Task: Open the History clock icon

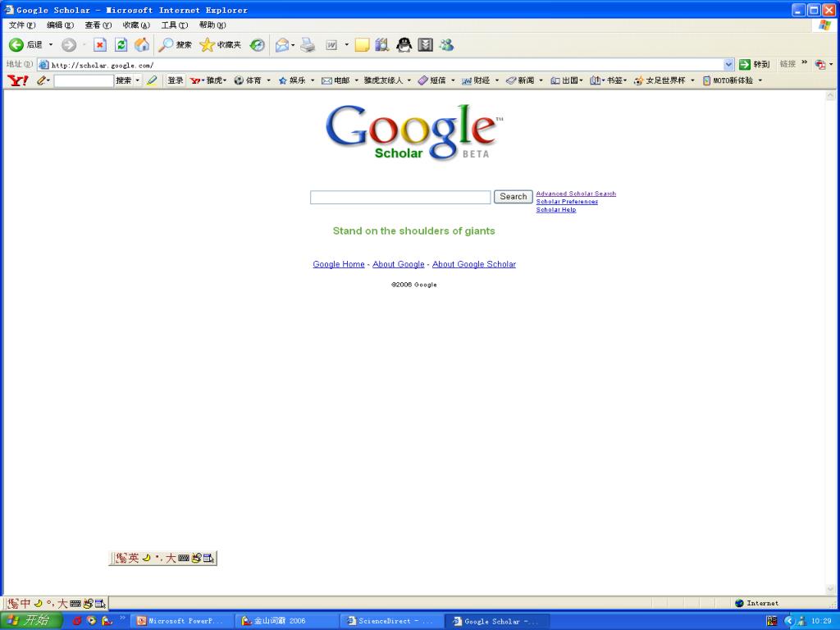Action: point(257,45)
